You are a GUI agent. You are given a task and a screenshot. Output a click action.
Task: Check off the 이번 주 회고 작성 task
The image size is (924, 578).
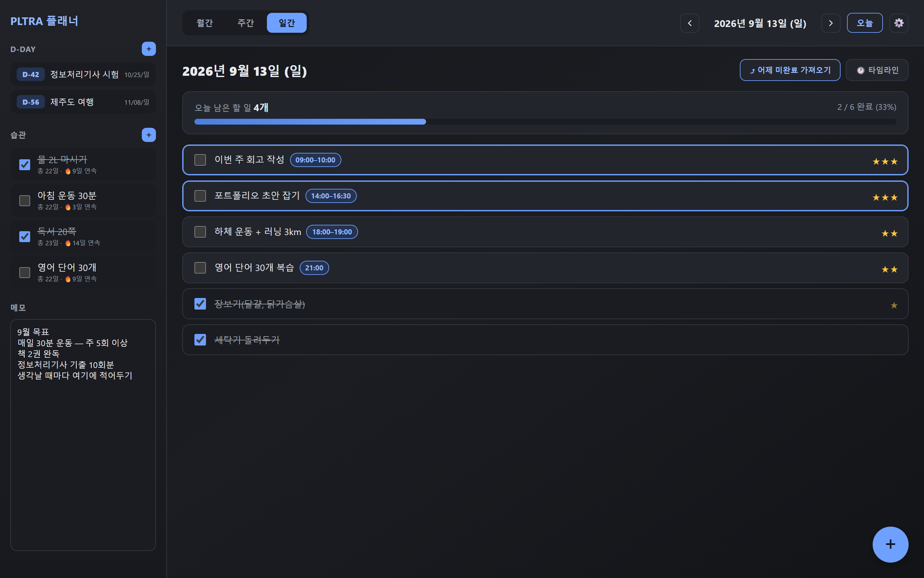(200, 160)
